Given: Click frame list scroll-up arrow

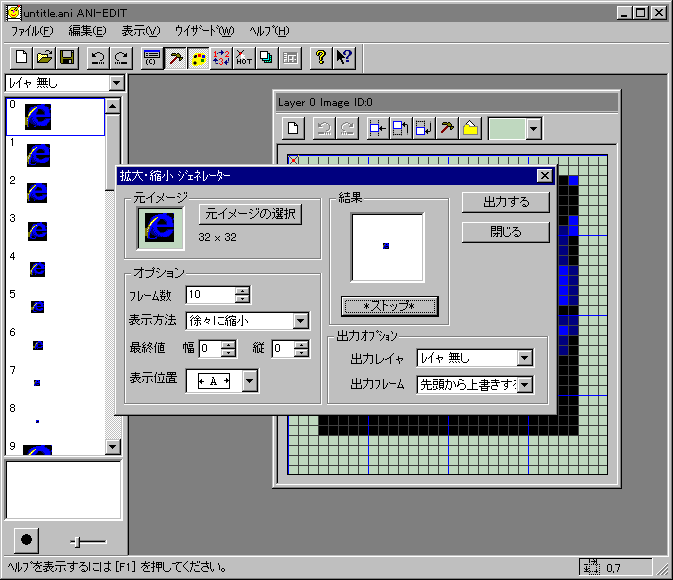Looking at the screenshot, I should pos(112,106).
